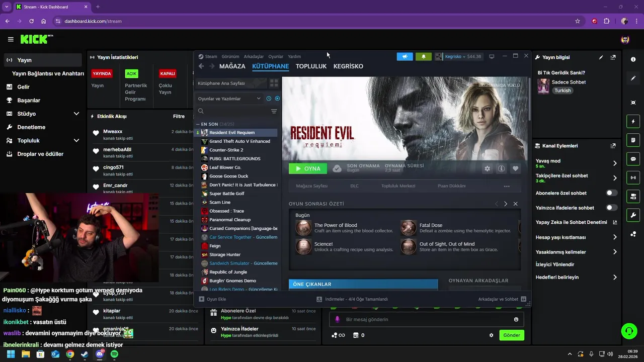
Task: Filter library by ready-to-play icon
Action: [277, 99]
